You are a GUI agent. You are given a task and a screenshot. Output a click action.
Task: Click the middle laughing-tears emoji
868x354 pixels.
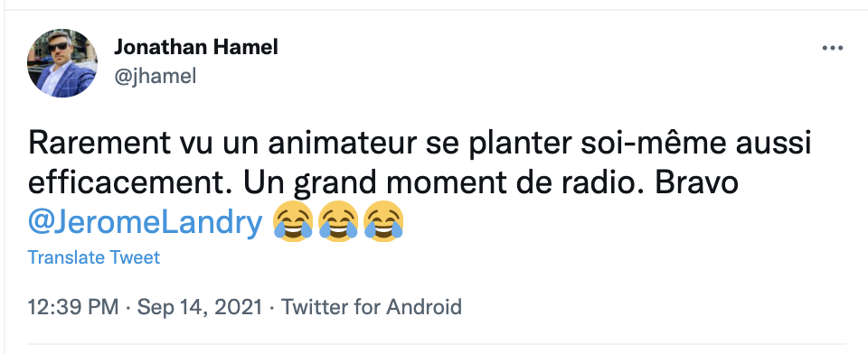pos(339,222)
